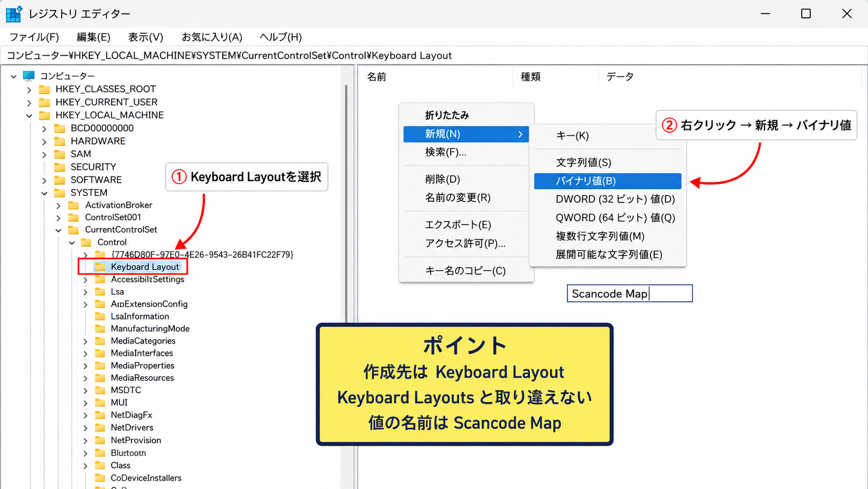
Task: Open the 編集(E) menu
Action: tap(93, 37)
